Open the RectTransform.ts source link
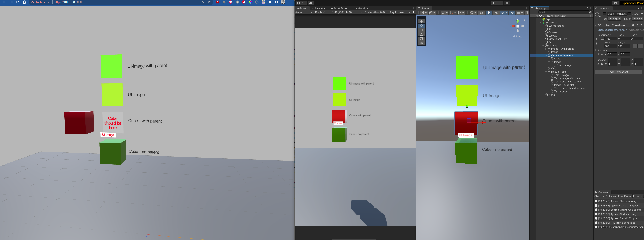 point(611,30)
